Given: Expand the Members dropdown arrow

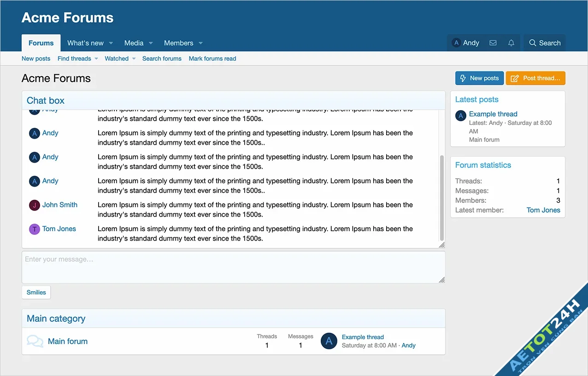Looking at the screenshot, I should (200, 43).
